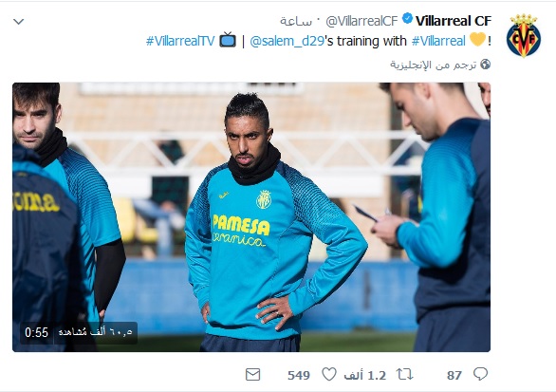556x392 pixels.
Task: Click the blue verified badge
Action: (x=407, y=18)
